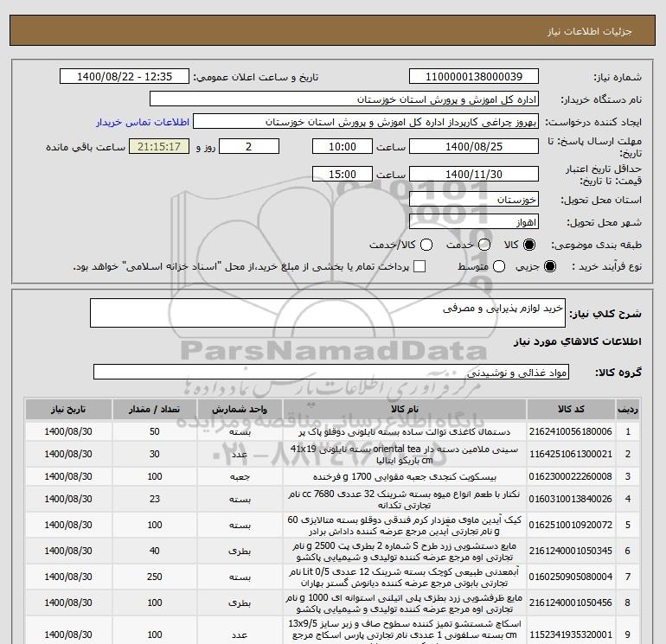This screenshot has width=666, height=644.
Task: Click product code 0162510010920072
Action: pyautogui.click(x=571, y=525)
